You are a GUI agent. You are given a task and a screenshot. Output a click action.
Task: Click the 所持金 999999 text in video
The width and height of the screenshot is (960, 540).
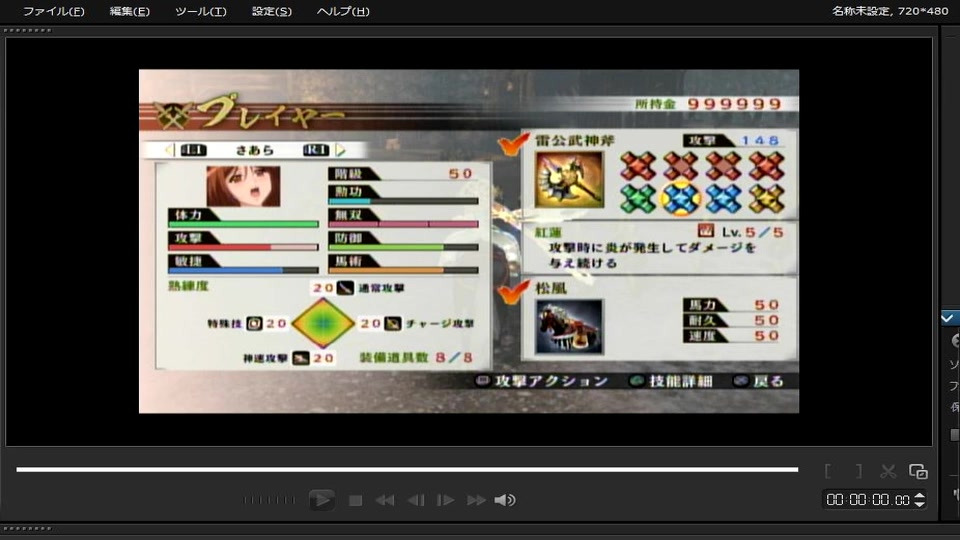coord(708,103)
